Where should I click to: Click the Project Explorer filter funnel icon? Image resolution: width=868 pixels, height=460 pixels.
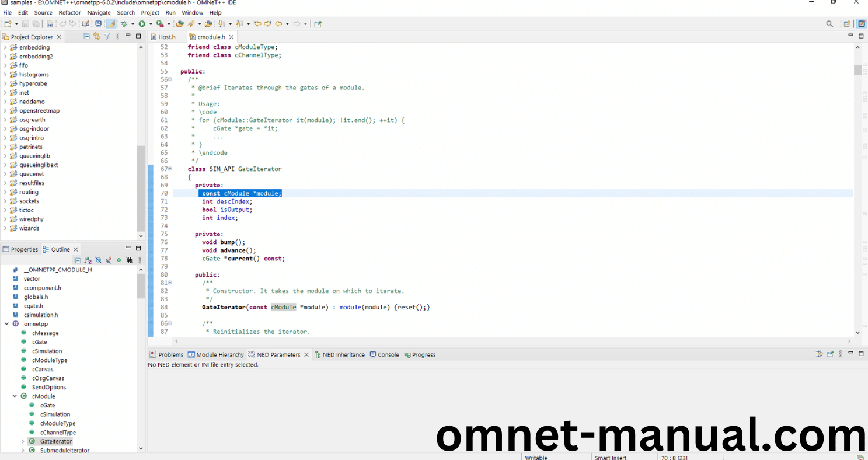tap(107, 36)
